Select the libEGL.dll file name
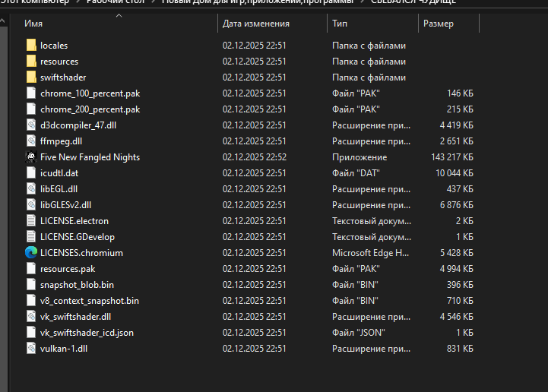The image size is (548, 392). [59, 189]
